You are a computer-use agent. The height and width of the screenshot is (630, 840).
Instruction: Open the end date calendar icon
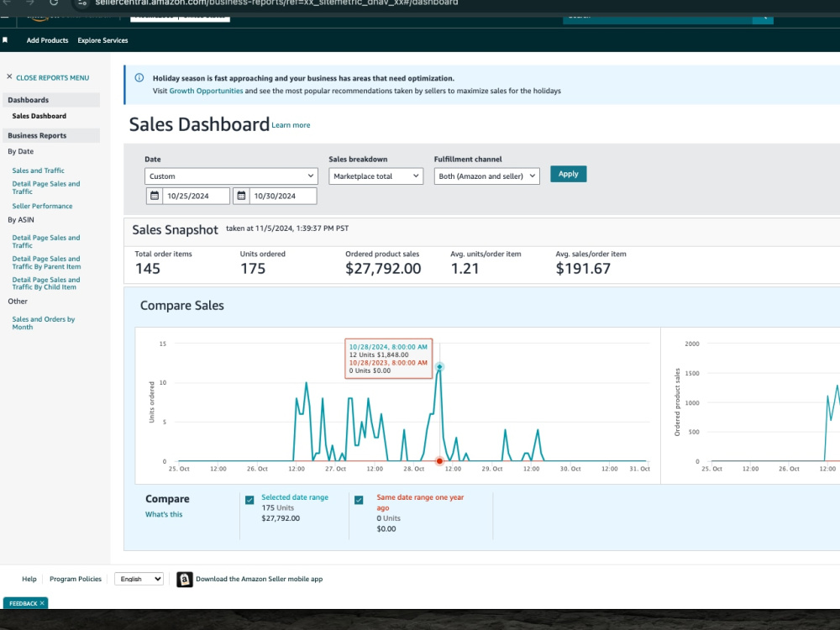[242, 196]
